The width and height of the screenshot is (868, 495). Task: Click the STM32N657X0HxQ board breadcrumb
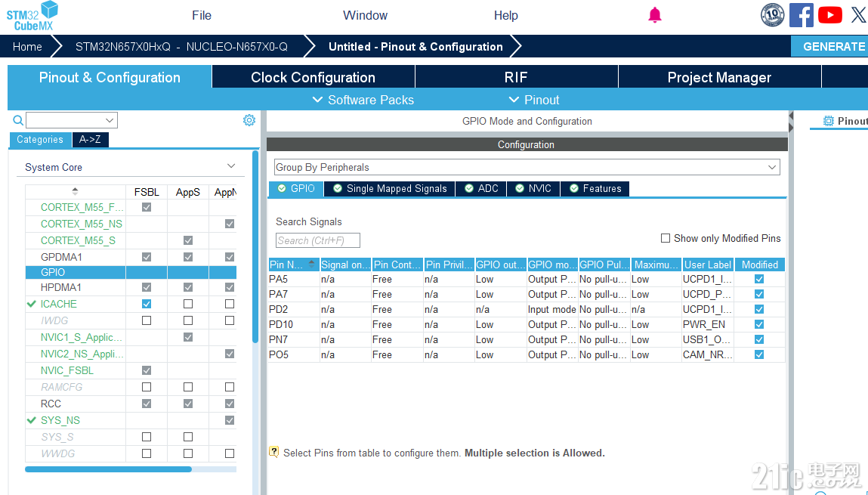[x=181, y=47]
